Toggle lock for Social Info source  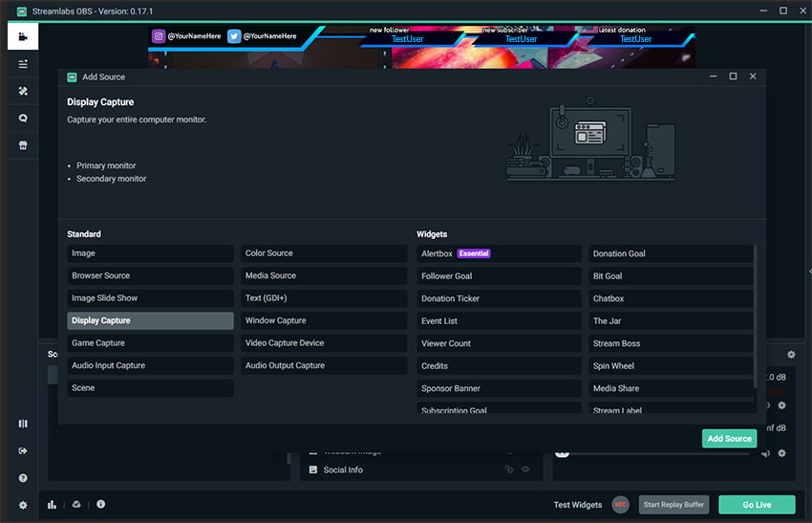point(509,469)
